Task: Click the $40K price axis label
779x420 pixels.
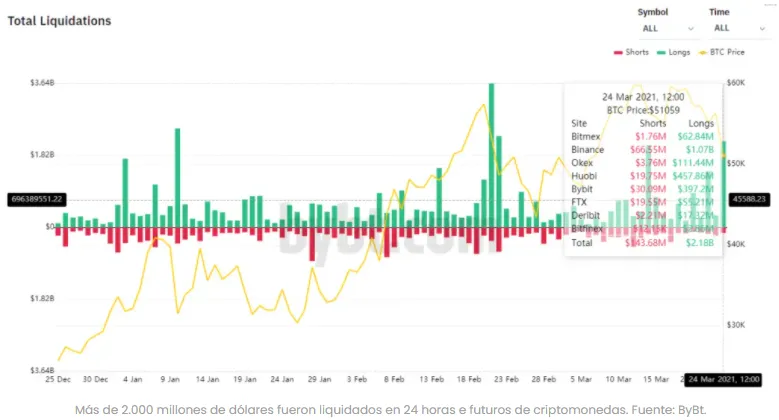Action: [736, 244]
